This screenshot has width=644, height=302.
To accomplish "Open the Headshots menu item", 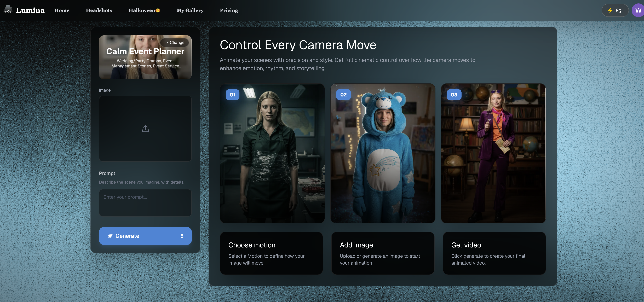I will click(x=99, y=10).
